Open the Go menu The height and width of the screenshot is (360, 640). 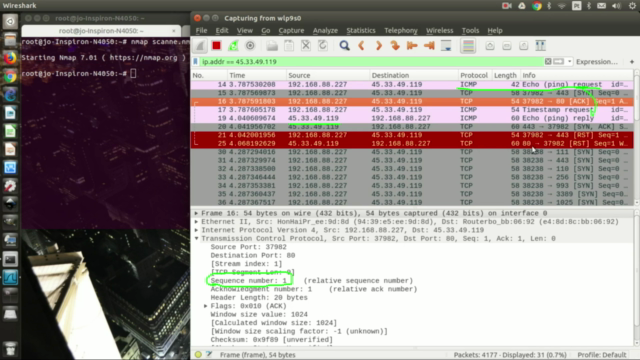[x=266, y=31]
